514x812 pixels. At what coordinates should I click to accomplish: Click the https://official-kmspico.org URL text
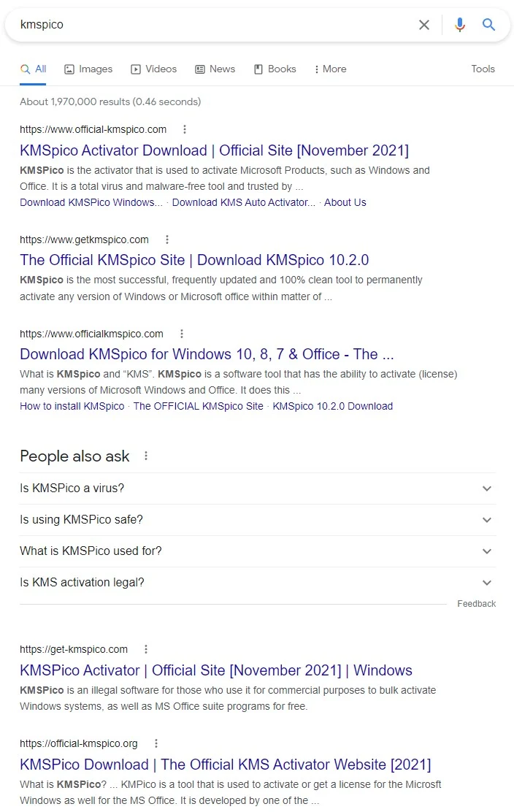79,743
